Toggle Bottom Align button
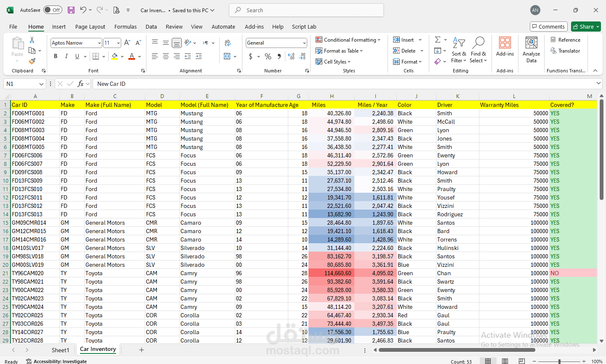606x364 pixels. click(x=177, y=43)
